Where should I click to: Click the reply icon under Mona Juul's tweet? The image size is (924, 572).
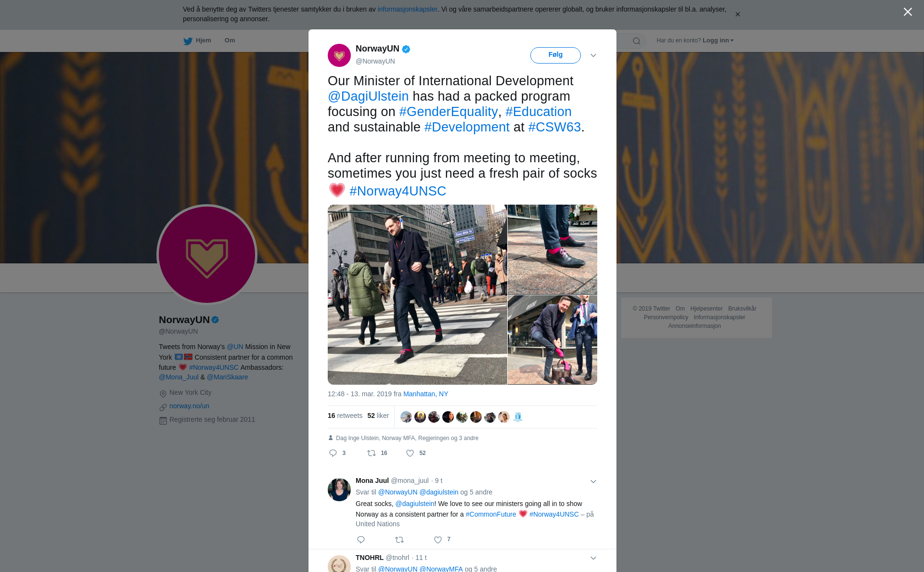pos(361,540)
